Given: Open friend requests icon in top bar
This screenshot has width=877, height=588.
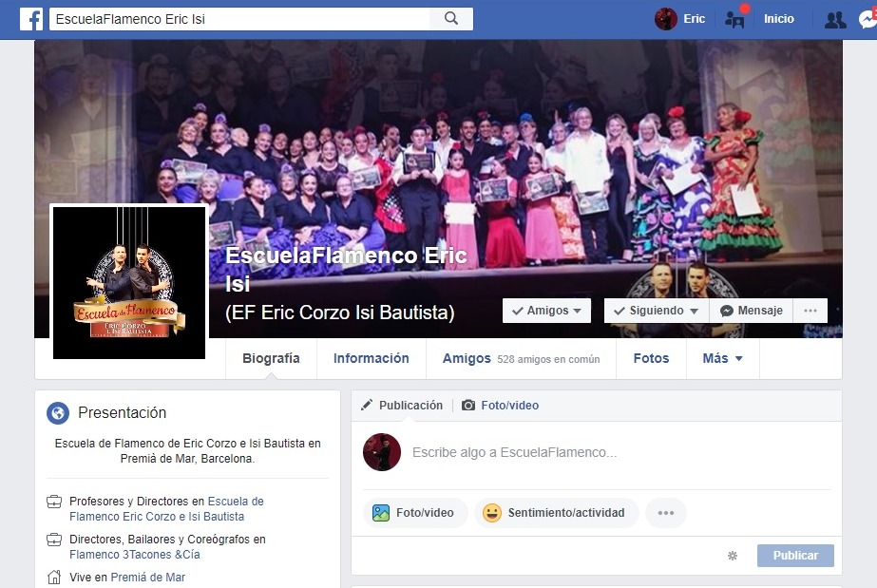Looking at the screenshot, I should coord(835,20).
